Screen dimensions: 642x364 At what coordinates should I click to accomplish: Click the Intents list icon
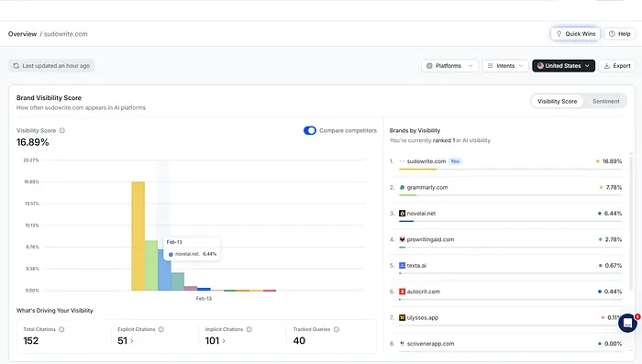[x=490, y=66]
